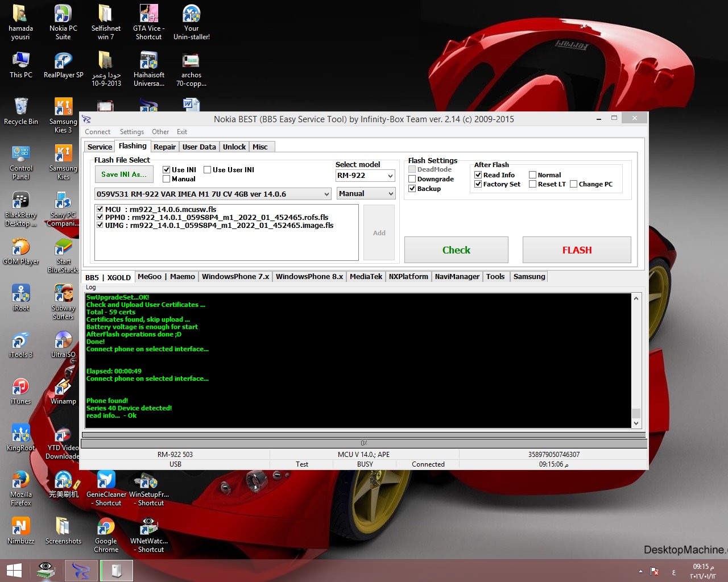Launch Google Chrome from the desktop
The width and height of the screenshot is (728, 582).
coord(106,535)
